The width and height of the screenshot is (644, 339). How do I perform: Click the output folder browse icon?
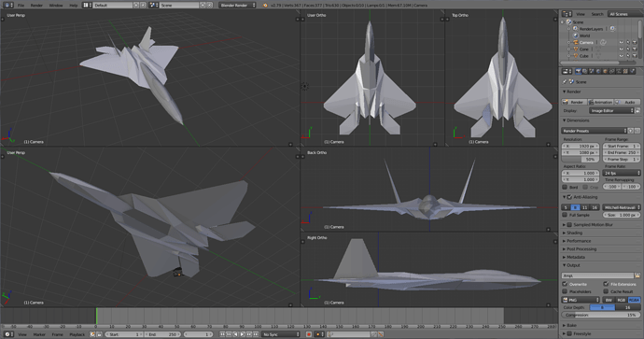637,275
